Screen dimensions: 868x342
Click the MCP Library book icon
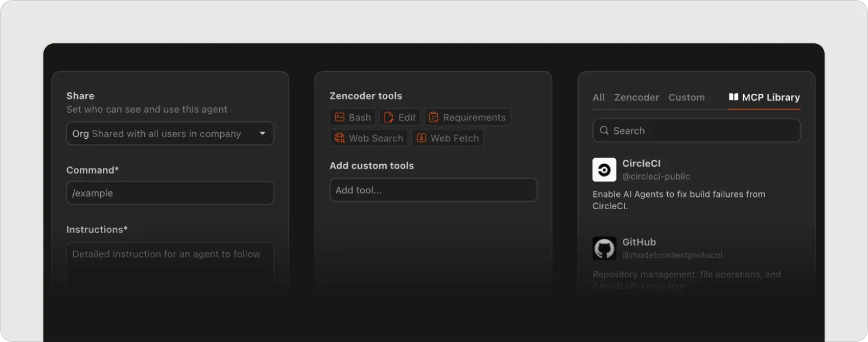(733, 97)
